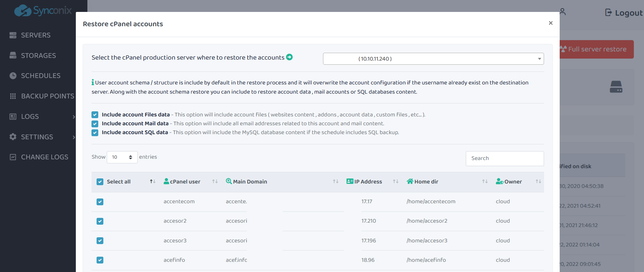Click the Owner column sort arrows
644x272 pixels.
pyautogui.click(x=538, y=181)
